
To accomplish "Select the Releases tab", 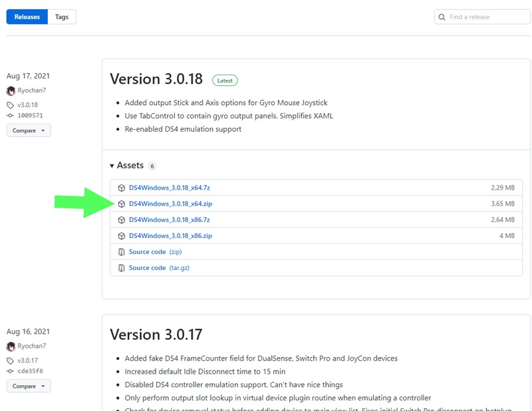I will (x=27, y=17).
